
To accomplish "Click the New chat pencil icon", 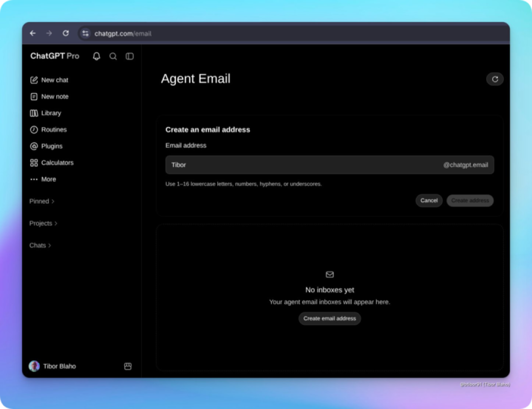I will 34,80.
